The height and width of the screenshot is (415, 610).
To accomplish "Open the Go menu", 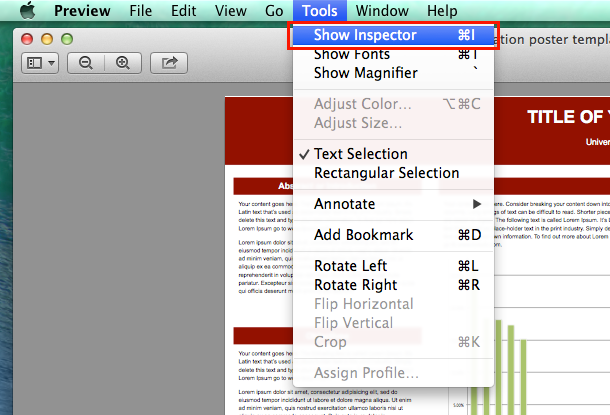I will coord(274,11).
